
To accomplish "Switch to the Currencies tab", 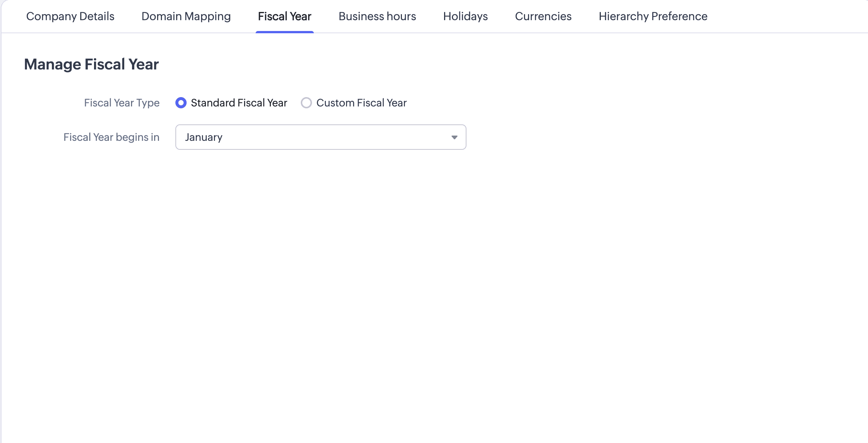I will click(543, 16).
